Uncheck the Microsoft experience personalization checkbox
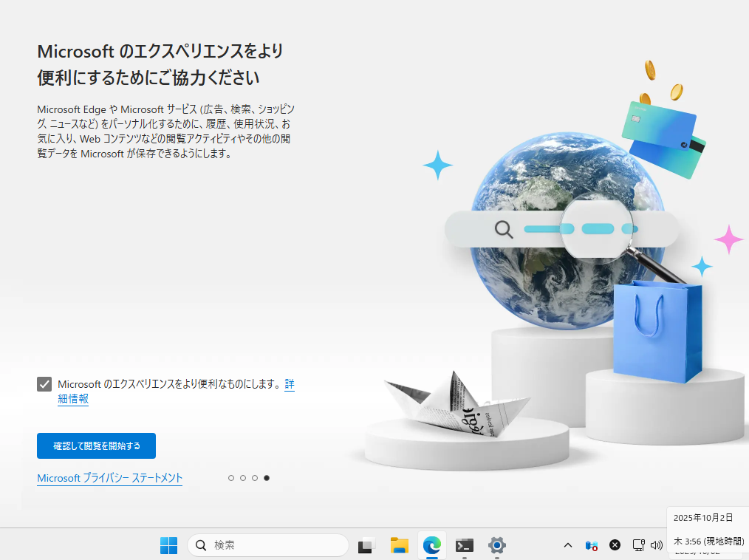The height and width of the screenshot is (560, 749). tap(44, 384)
